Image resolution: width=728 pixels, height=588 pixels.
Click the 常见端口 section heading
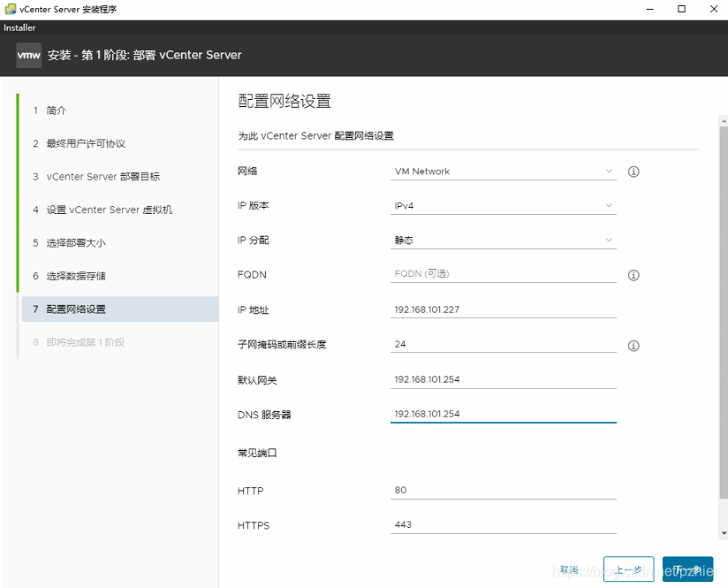point(257,453)
